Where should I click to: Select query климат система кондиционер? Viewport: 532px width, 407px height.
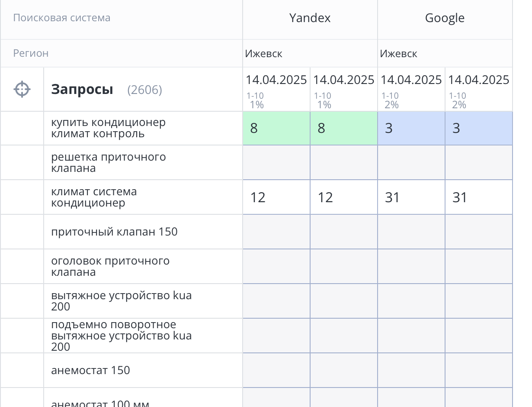click(94, 197)
